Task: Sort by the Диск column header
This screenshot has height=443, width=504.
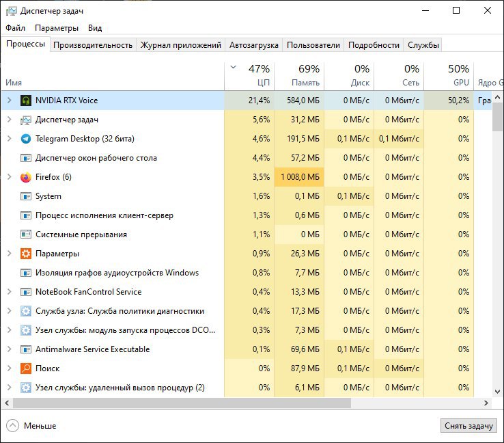Action: 349,76
